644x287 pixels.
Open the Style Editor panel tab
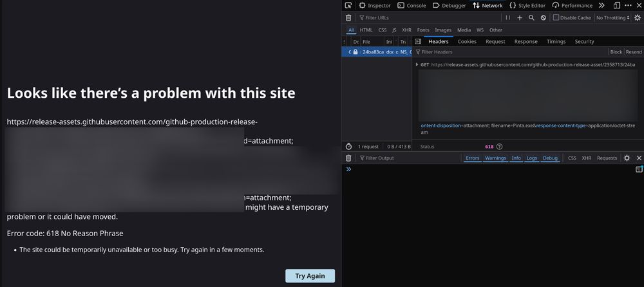pos(527,5)
